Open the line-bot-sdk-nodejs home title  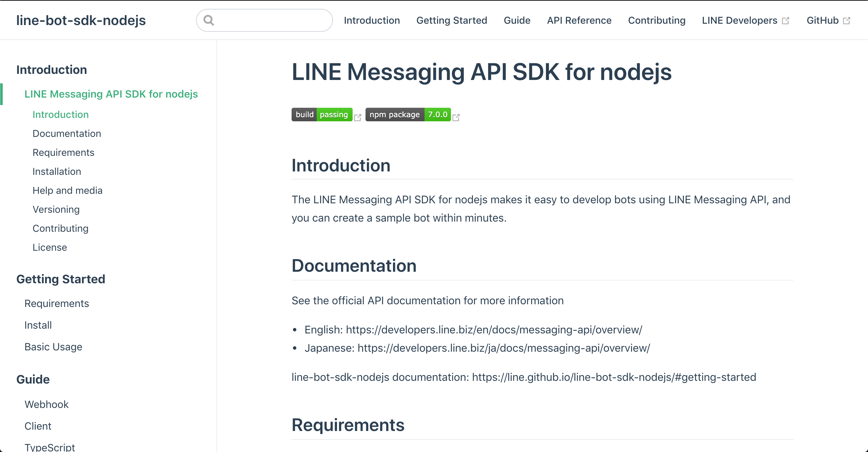click(x=81, y=20)
